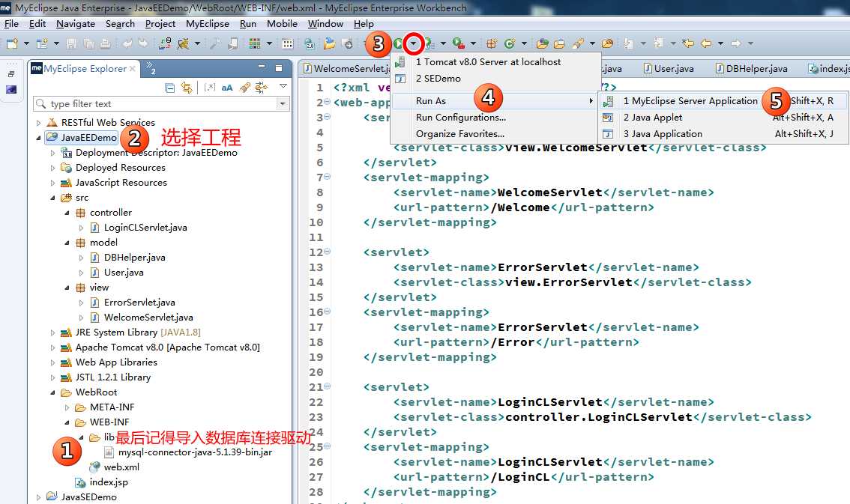Click the green Run button in toolbar
Viewport: 850px width, 504px height.
[399, 43]
